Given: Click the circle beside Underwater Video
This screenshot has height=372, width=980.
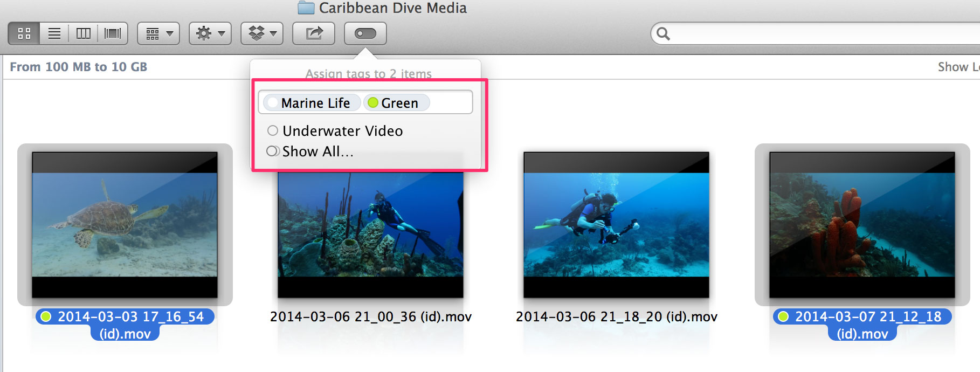Looking at the screenshot, I should tap(273, 130).
